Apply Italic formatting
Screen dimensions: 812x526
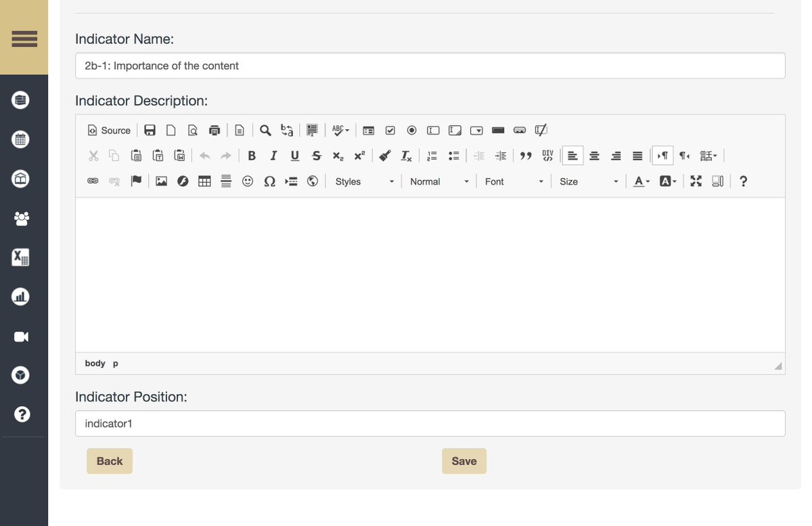(273, 156)
